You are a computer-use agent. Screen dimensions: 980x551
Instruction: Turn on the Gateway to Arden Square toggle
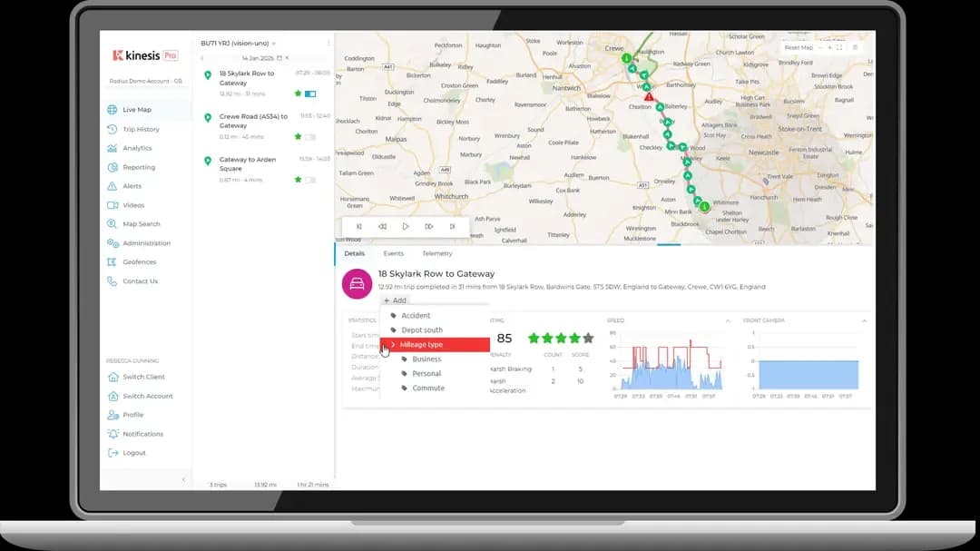(x=310, y=180)
